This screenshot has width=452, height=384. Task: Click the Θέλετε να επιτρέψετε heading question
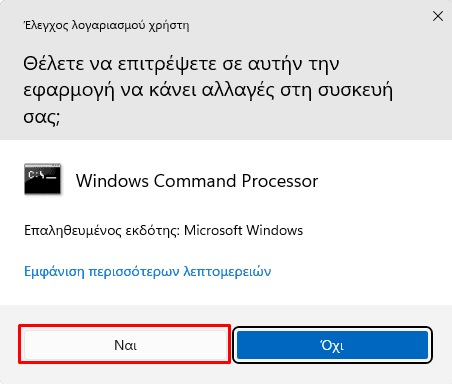(x=208, y=90)
